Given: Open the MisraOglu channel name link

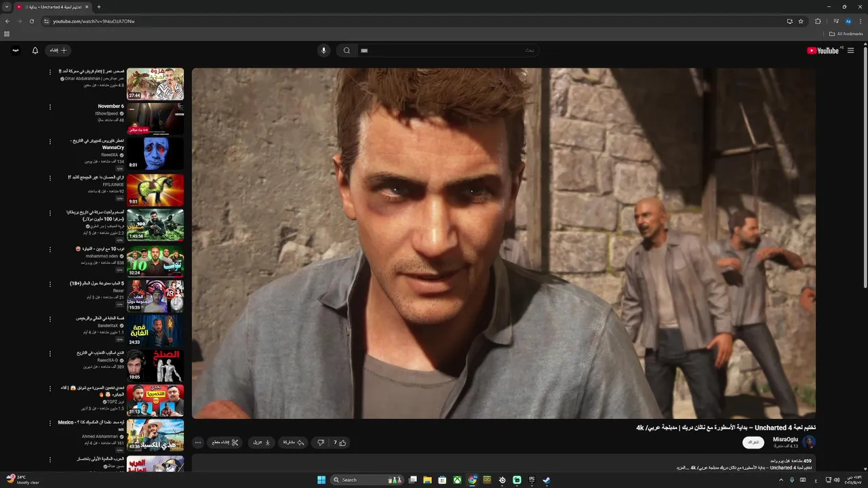Looking at the screenshot, I should [x=785, y=439].
